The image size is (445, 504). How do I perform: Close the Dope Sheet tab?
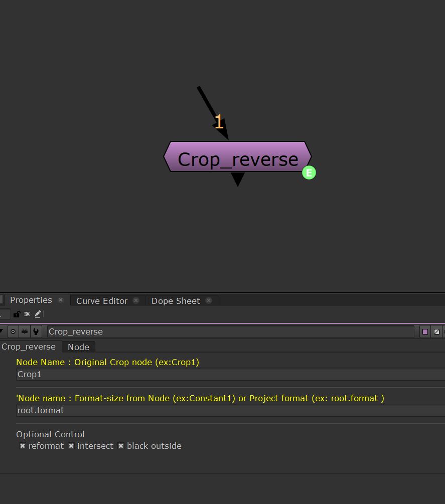click(209, 301)
